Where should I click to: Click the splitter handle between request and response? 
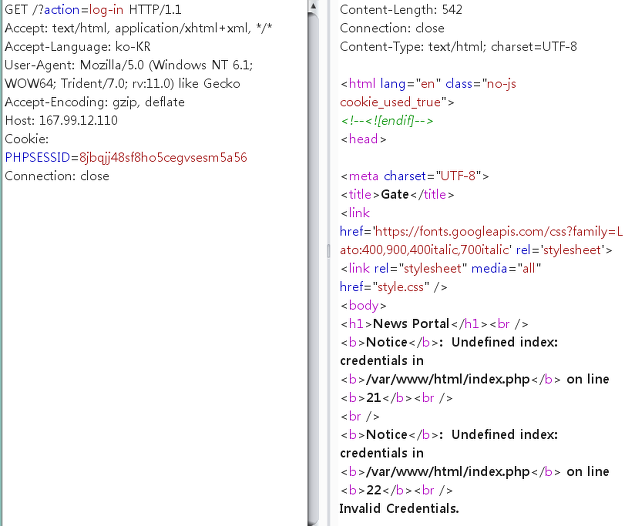point(328,251)
